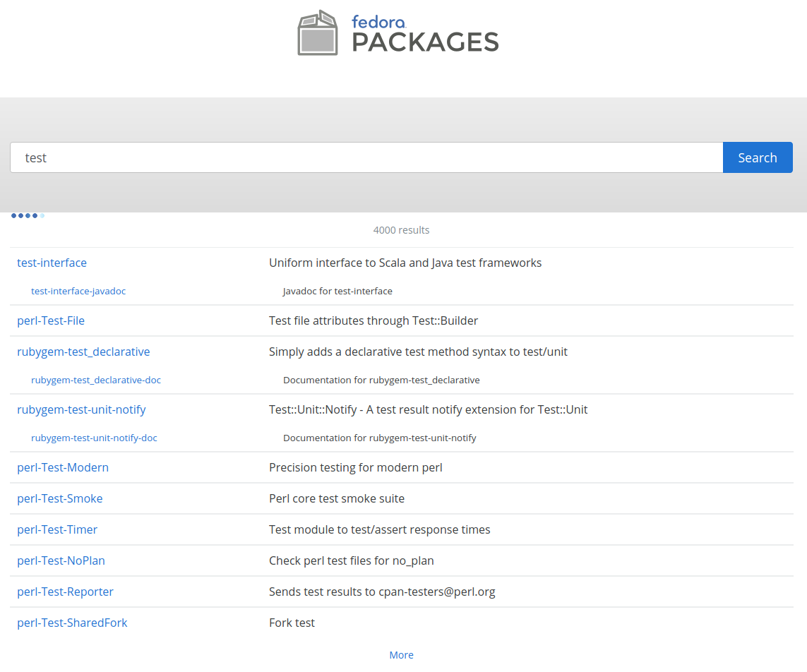Click 'Test file attributes through Test::Builder'
The image size is (807, 672).
[x=373, y=320]
